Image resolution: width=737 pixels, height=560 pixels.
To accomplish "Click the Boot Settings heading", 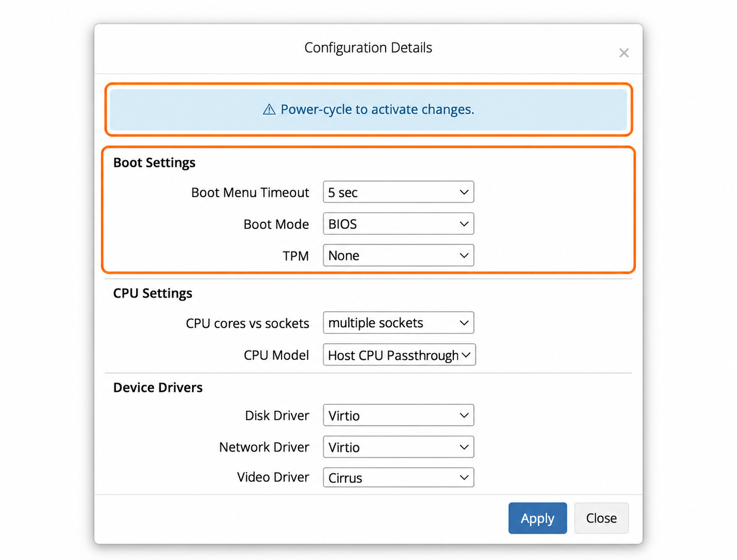I will (154, 163).
